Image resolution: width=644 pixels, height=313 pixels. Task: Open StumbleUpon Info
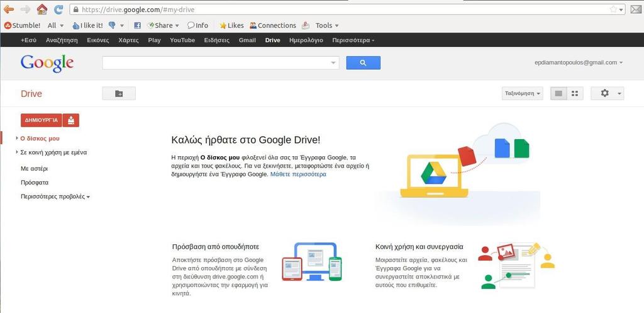click(197, 25)
